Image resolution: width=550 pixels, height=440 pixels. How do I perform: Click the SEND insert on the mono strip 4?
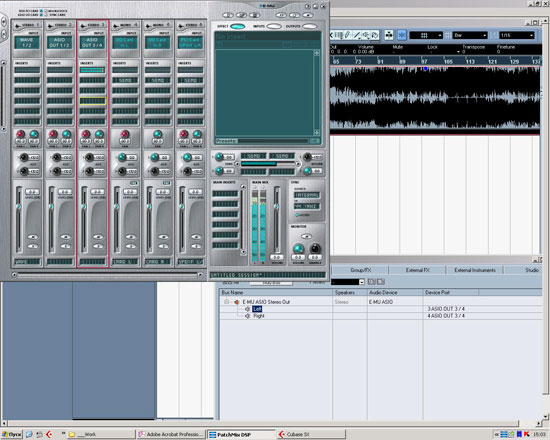125,80
